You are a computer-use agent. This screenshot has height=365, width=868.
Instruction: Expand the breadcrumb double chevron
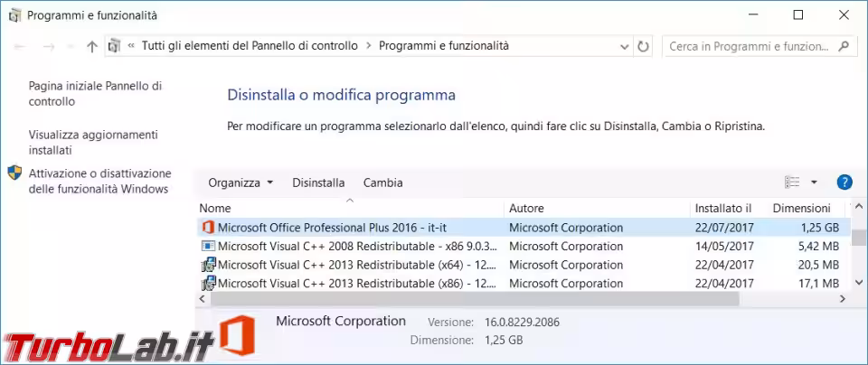point(131,46)
